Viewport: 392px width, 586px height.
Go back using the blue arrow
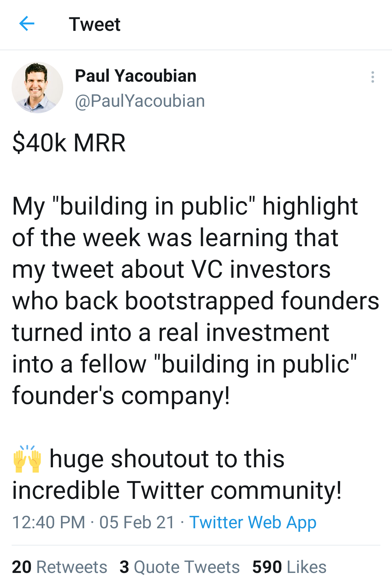26,24
